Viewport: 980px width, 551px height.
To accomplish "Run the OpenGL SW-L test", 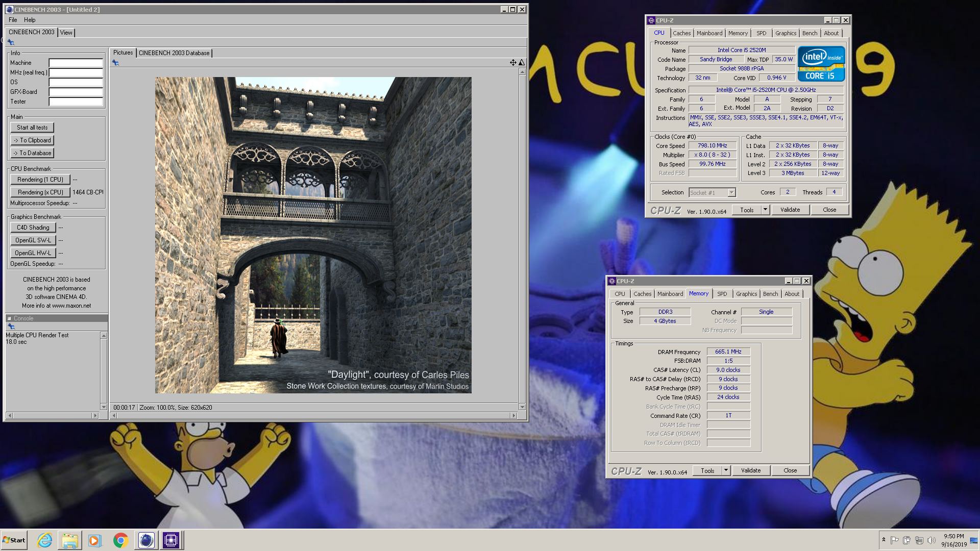I will [33, 240].
